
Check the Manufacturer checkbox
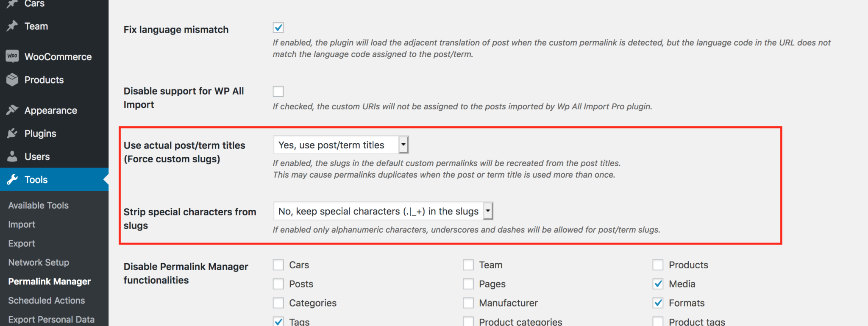click(468, 303)
